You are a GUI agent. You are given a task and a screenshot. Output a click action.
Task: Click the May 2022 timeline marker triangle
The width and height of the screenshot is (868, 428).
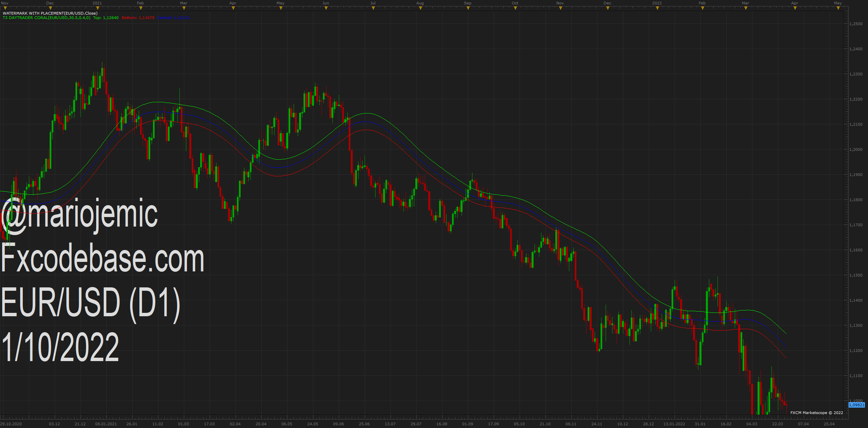point(838,8)
